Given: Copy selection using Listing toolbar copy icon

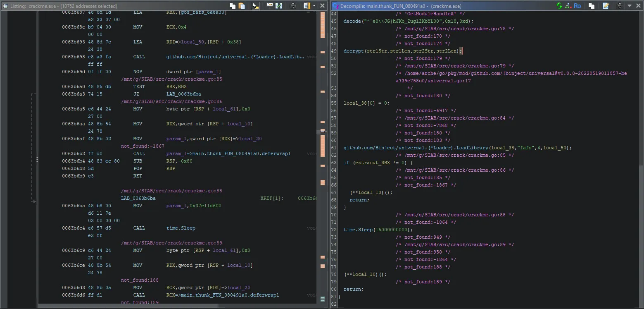Looking at the screenshot, I should coord(233,6).
